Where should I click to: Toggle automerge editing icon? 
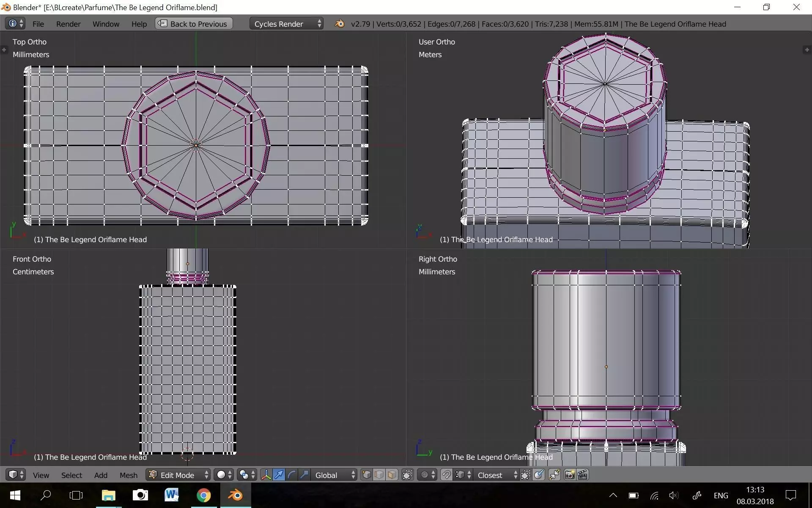pos(554,475)
